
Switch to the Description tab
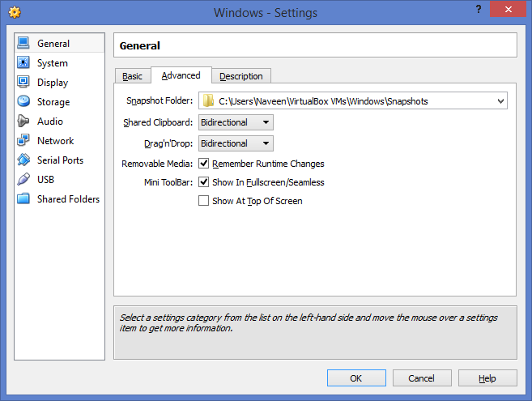coord(240,76)
